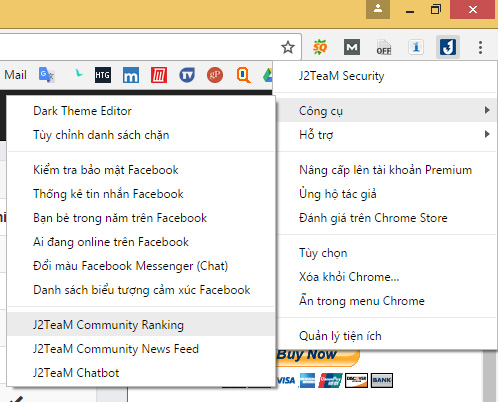The width and height of the screenshot is (498, 402).
Task: Select Xóa khỏi Chrome...
Action: [386, 277]
